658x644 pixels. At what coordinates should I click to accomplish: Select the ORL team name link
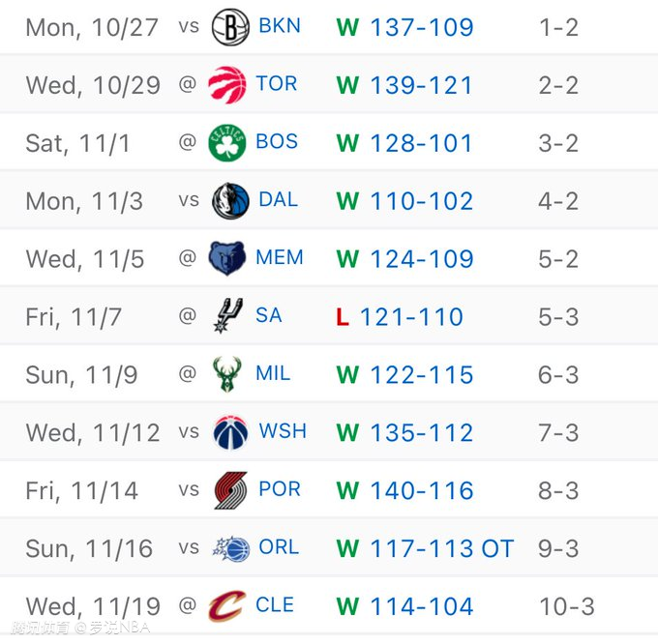point(279,547)
